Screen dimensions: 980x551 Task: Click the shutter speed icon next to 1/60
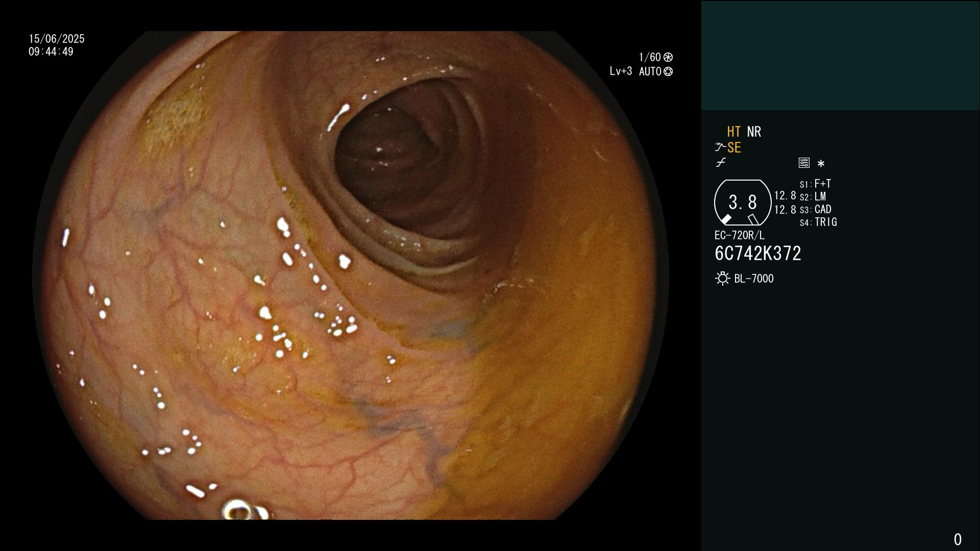point(668,57)
